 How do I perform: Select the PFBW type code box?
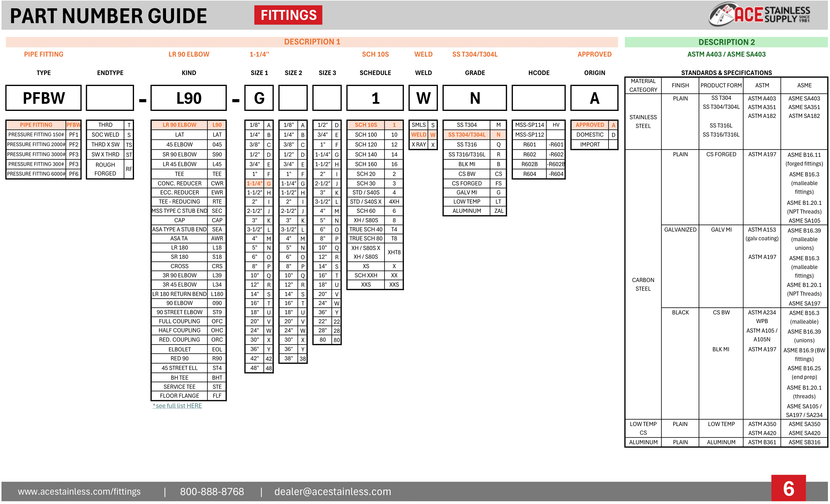pyautogui.click(x=43, y=98)
